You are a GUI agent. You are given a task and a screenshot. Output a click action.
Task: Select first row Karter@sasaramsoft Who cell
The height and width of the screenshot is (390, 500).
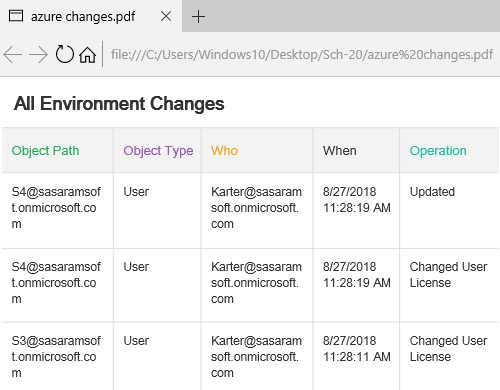click(256, 208)
